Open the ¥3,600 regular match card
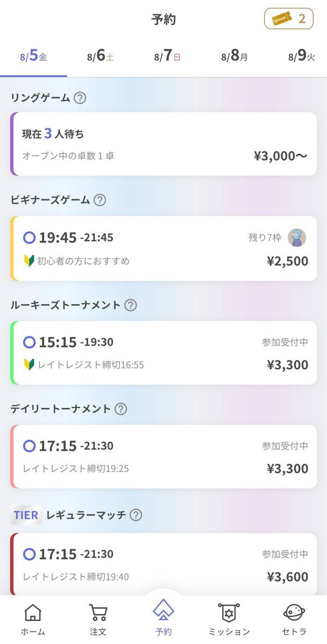This screenshot has width=327, height=644. [163, 565]
